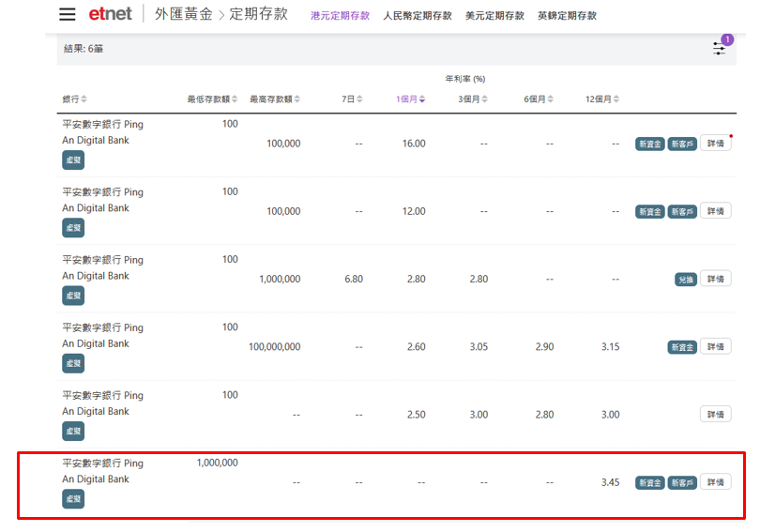Click 虛擬 badge in the 100,000,000 row
The height and width of the screenshot is (532, 760).
point(73,363)
